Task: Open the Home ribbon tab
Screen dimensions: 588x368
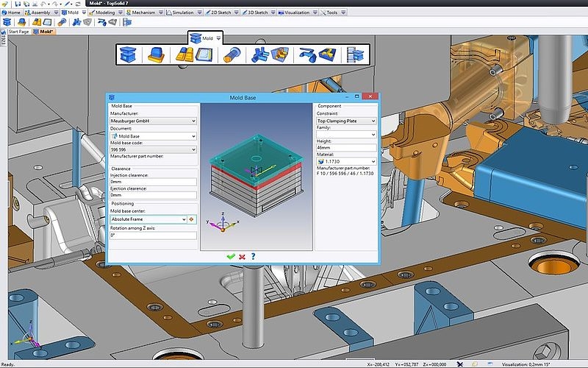Action: pos(11,13)
